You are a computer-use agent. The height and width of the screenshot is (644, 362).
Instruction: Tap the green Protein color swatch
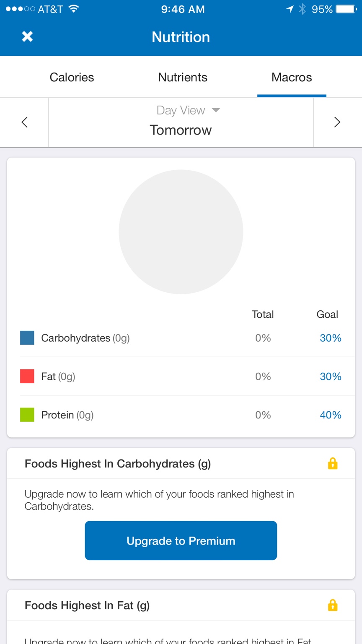[x=27, y=415]
